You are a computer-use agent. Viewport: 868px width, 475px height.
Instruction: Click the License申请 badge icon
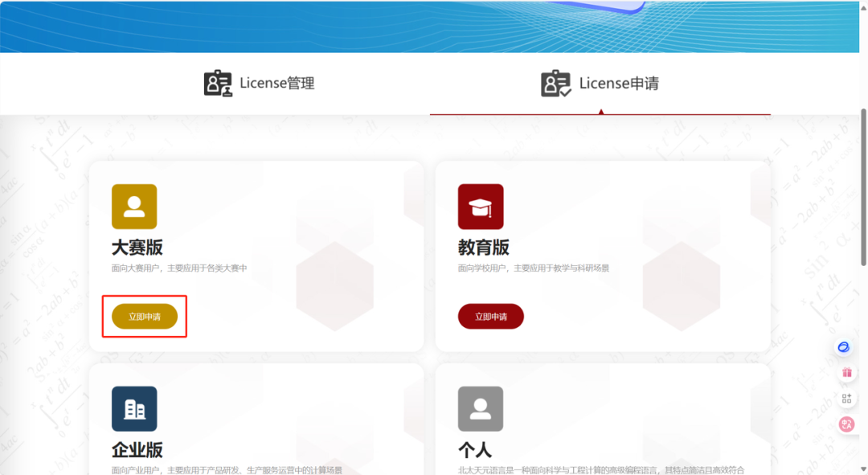click(556, 84)
